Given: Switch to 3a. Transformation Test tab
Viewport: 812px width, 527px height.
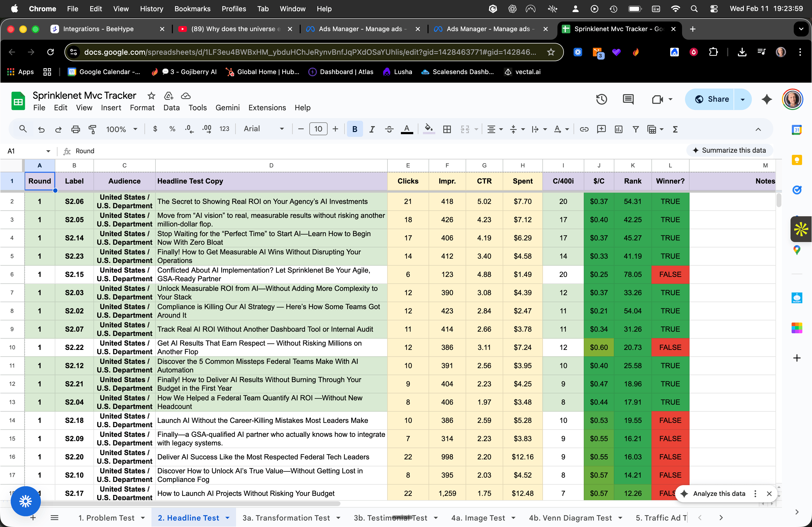Looking at the screenshot, I should [x=286, y=518].
